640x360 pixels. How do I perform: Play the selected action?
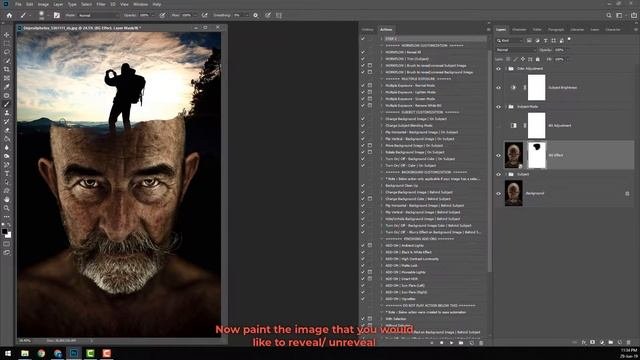[x=451, y=343]
